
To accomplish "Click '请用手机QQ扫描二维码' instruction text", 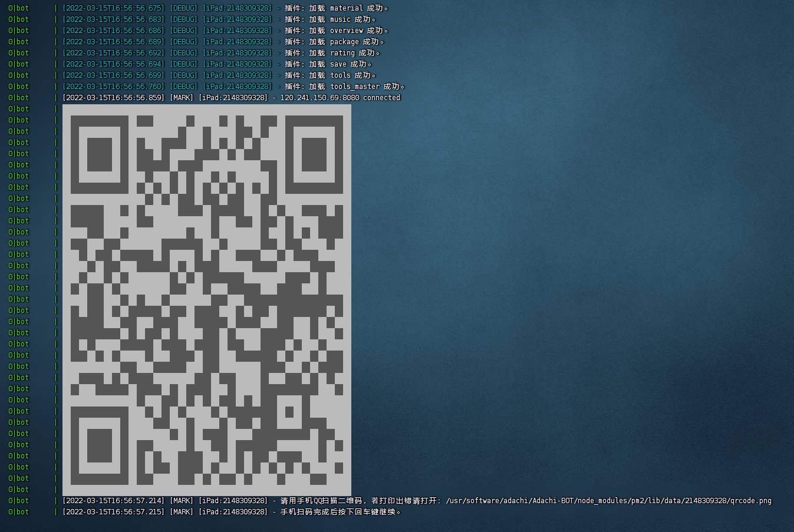I will click(321, 501).
